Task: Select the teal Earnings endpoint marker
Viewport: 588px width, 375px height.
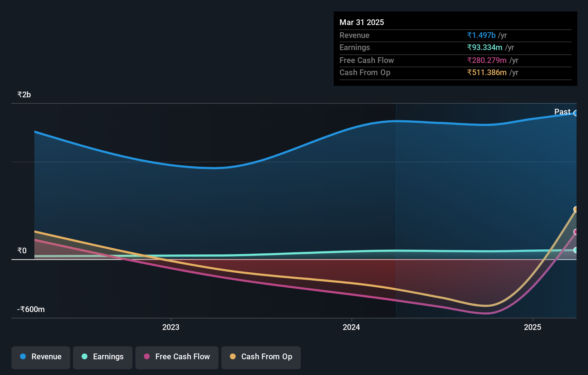Action: (576, 250)
